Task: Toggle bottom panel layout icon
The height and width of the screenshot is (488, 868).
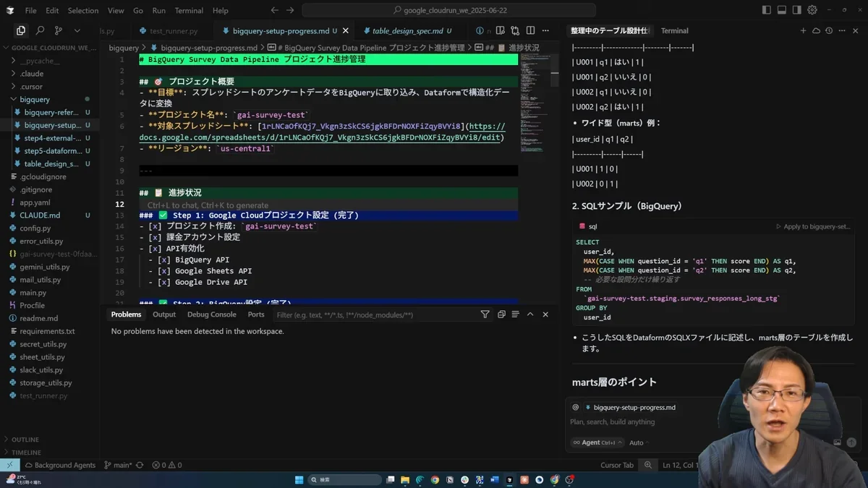Action: click(x=782, y=10)
